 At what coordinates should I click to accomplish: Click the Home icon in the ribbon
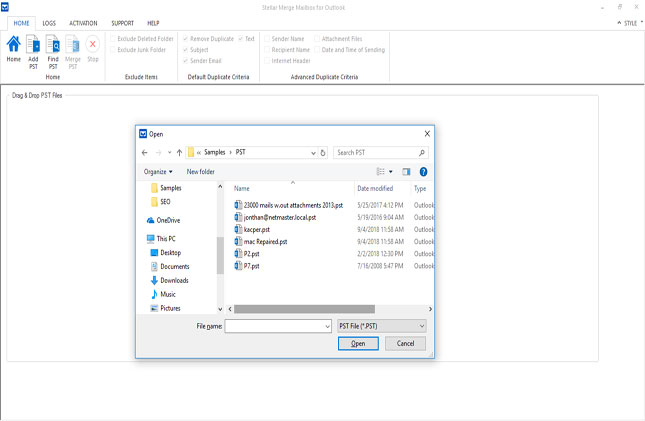pos(14,44)
